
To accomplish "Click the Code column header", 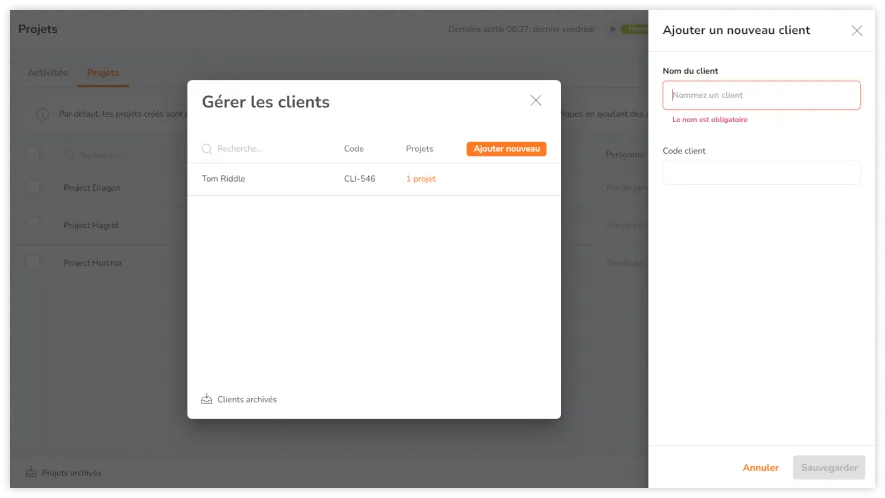I will coord(354,148).
